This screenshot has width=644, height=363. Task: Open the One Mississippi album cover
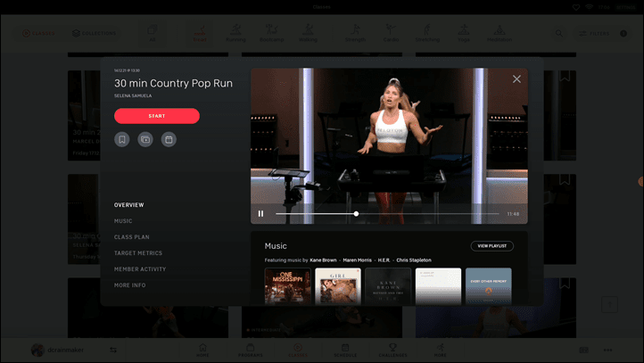coord(288,286)
